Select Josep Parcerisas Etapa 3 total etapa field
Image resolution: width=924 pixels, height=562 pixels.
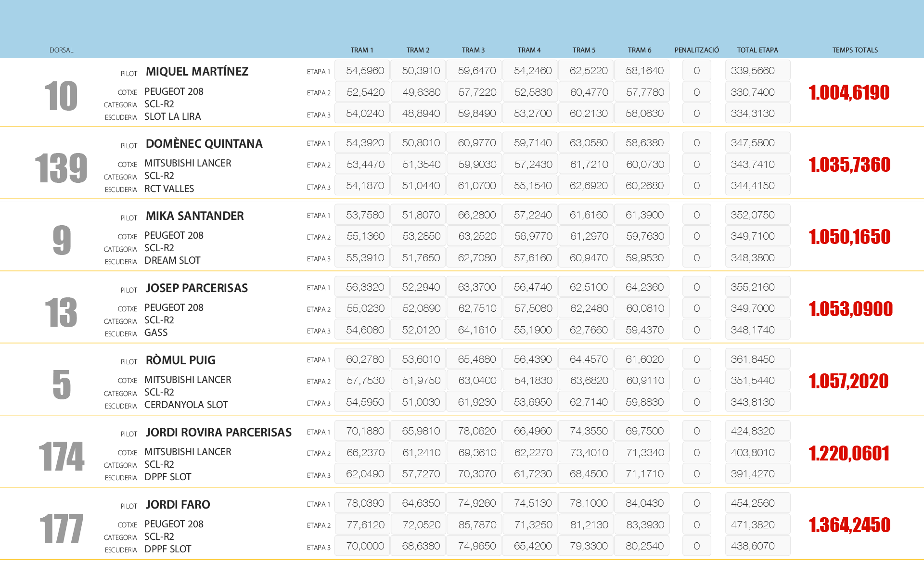[x=757, y=330]
